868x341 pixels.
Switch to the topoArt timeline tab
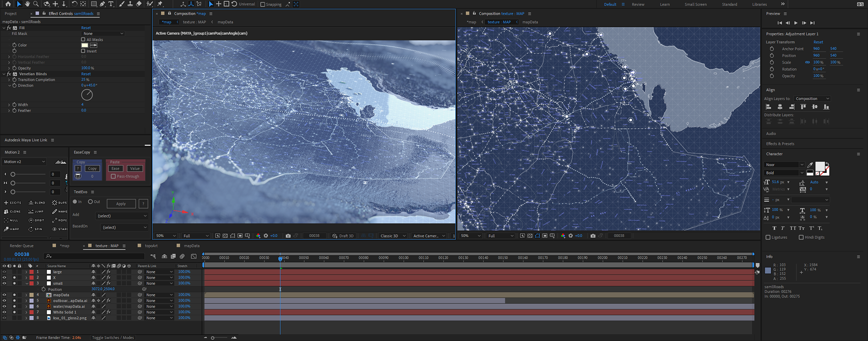click(x=151, y=246)
